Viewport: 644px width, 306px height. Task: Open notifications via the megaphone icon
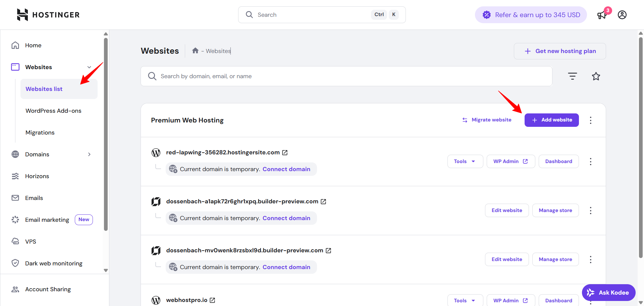tap(602, 15)
